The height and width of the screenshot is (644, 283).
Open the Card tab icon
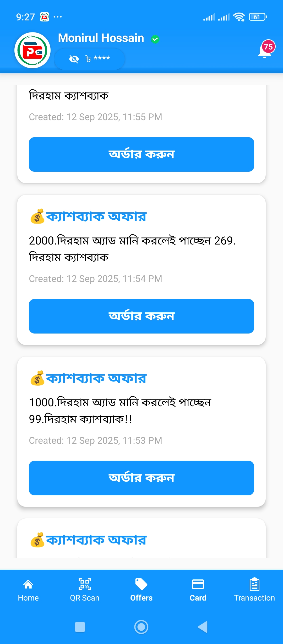click(x=198, y=584)
